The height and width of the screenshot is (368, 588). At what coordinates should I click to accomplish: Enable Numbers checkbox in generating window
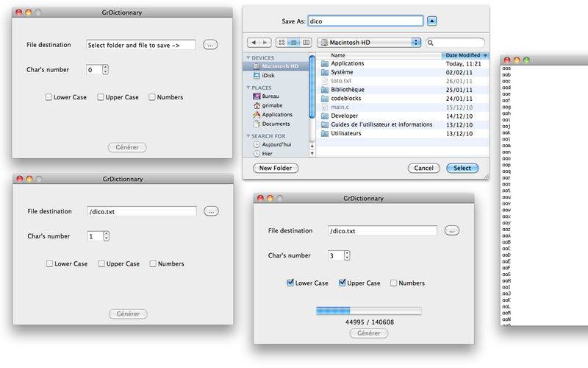tap(393, 283)
